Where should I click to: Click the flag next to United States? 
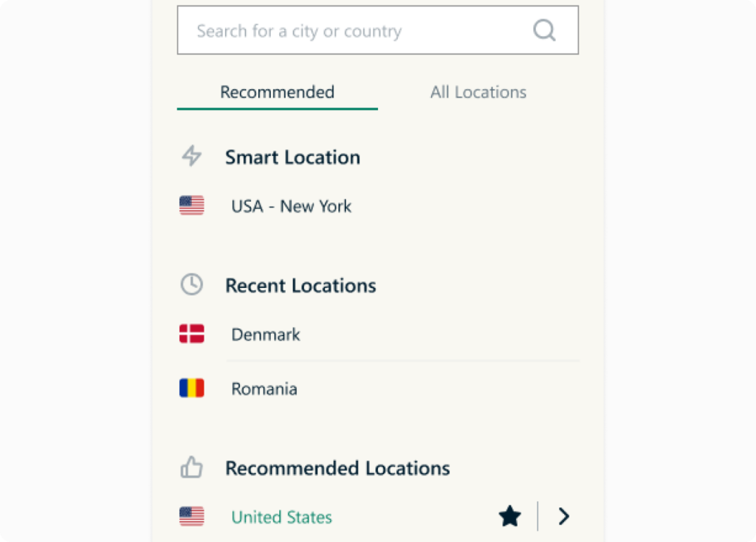[192, 517]
